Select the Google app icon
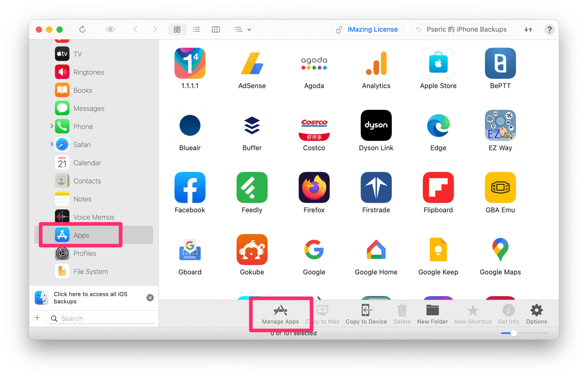Viewport: 588px width, 378px height. pos(314,250)
